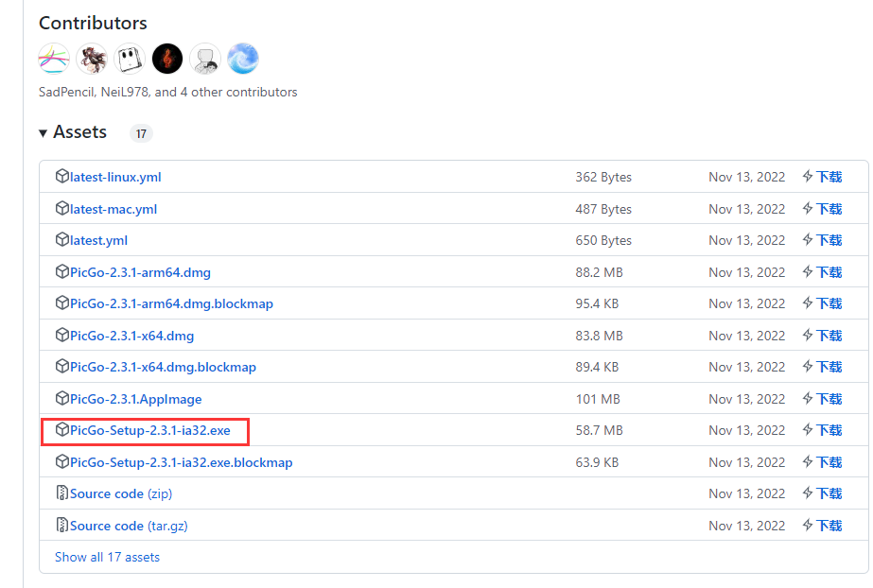The width and height of the screenshot is (873, 588).
Task: Click 下载 in the 63.9 KB row
Action: coord(829,463)
